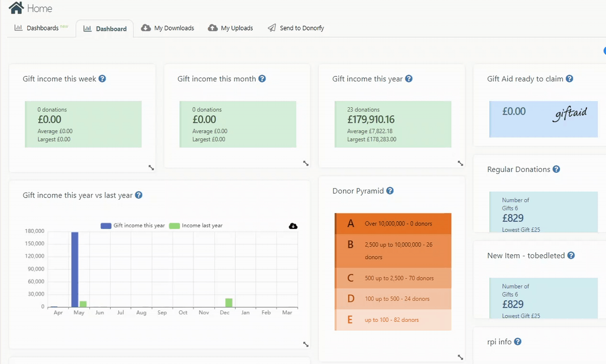
Task: Click £829 in New Item - tobedleted panel
Action: pos(513,304)
